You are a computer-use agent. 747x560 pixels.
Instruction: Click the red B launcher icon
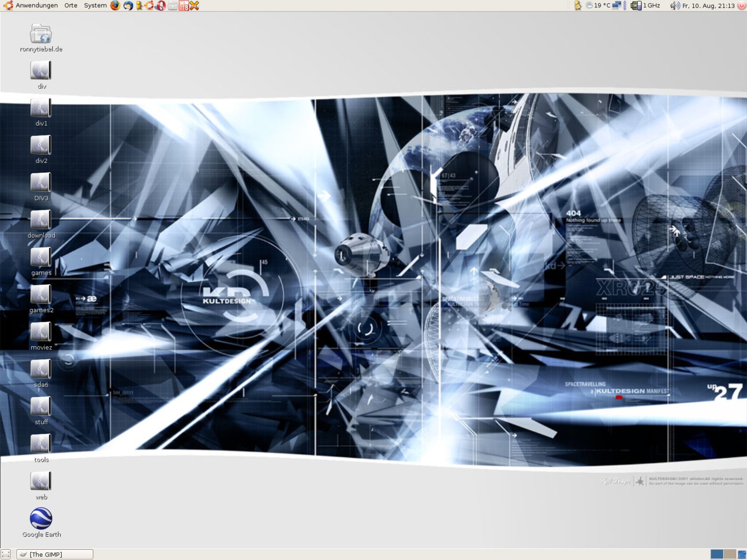[183, 6]
